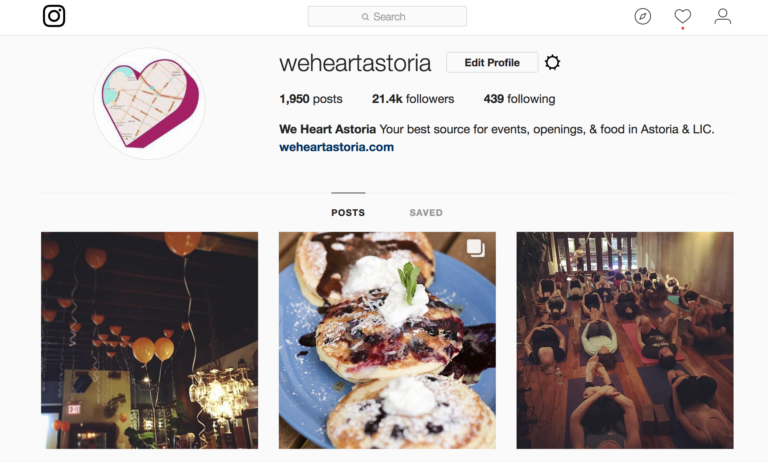Image resolution: width=768 pixels, height=463 pixels.
Task: Click the heart map profile picture
Action: click(149, 103)
